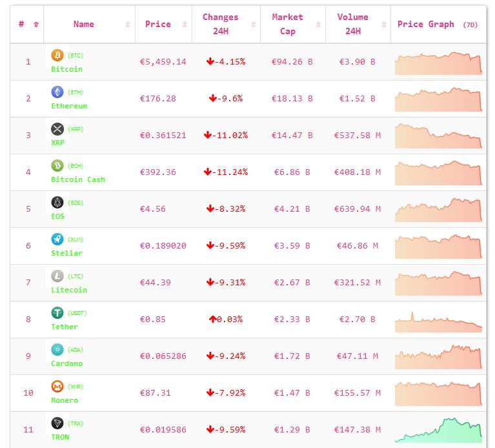Sort by Changes 24H column header

point(220,24)
